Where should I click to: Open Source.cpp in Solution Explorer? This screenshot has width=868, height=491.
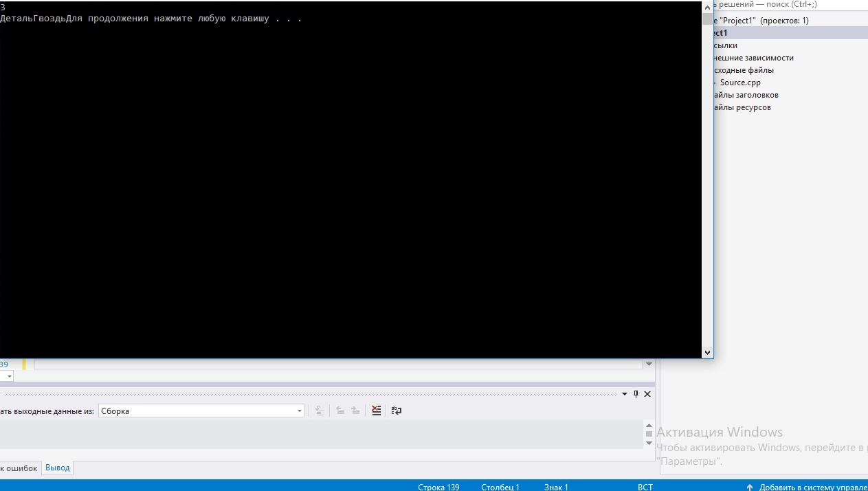point(740,83)
